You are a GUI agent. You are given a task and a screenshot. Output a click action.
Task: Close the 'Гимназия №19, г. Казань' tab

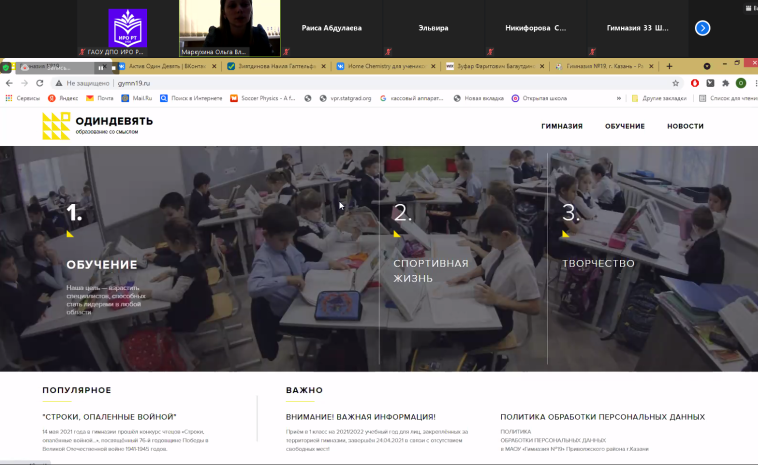pos(651,66)
